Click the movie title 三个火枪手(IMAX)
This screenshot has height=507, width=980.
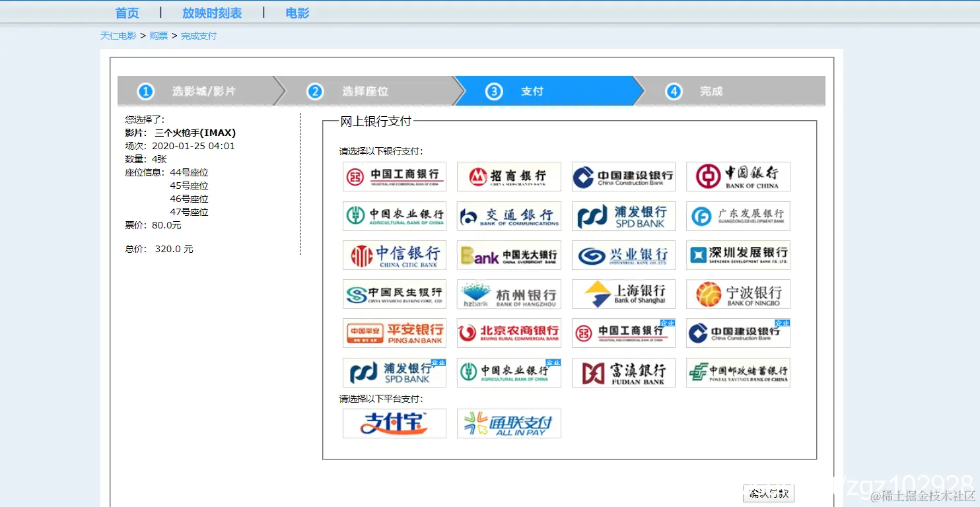(195, 133)
